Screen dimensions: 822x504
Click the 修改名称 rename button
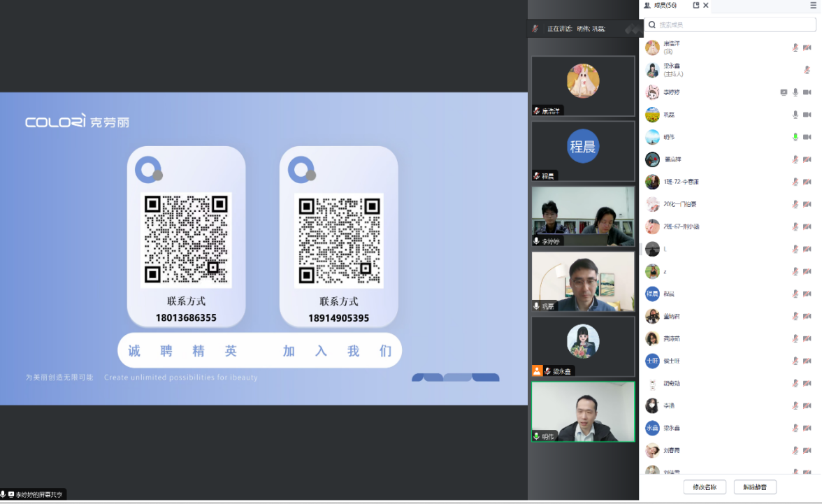[x=704, y=487]
